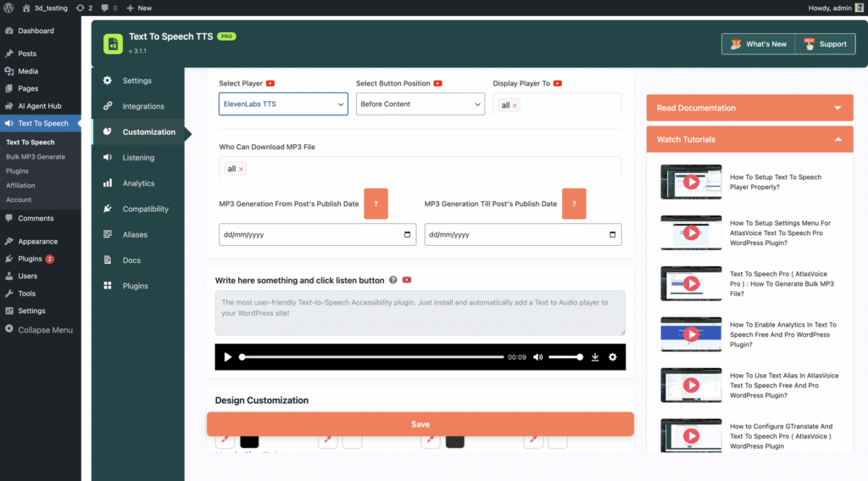
Task: Click the green Text To Speech plugin logo
Action: 113,44
